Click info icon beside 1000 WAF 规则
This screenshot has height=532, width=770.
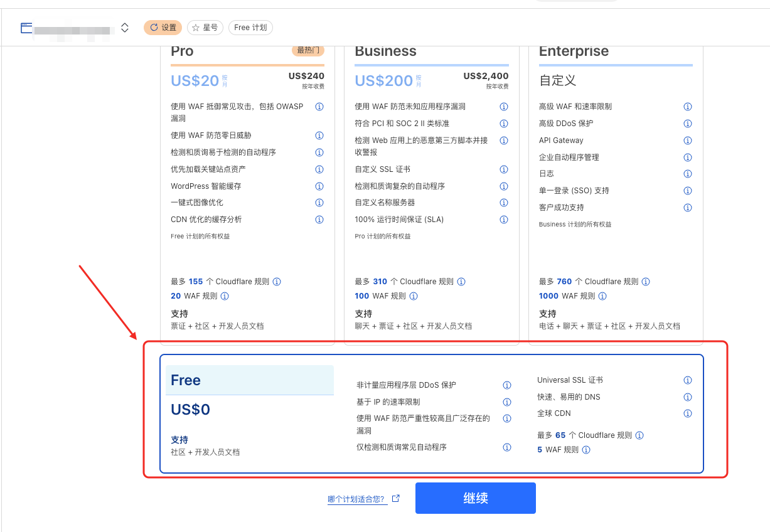(602, 296)
